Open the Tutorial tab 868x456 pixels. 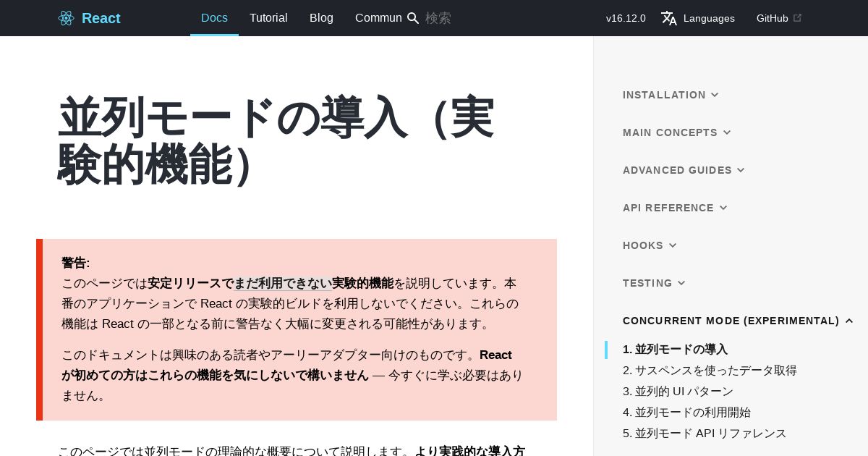[268, 18]
